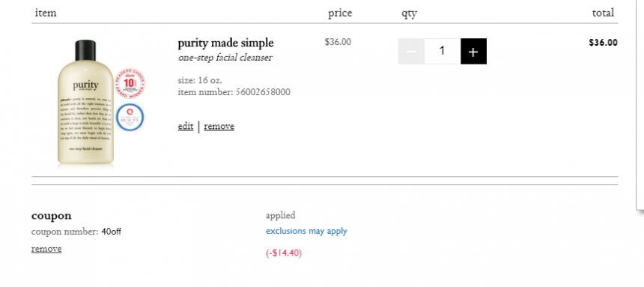
Task: Click the item column header
Action: pos(46,13)
